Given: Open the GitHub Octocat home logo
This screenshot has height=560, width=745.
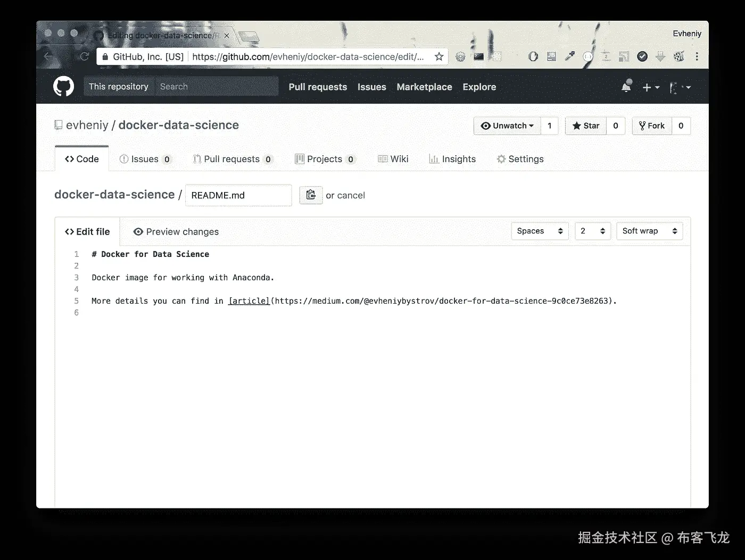Looking at the screenshot, I should point(64,87).
